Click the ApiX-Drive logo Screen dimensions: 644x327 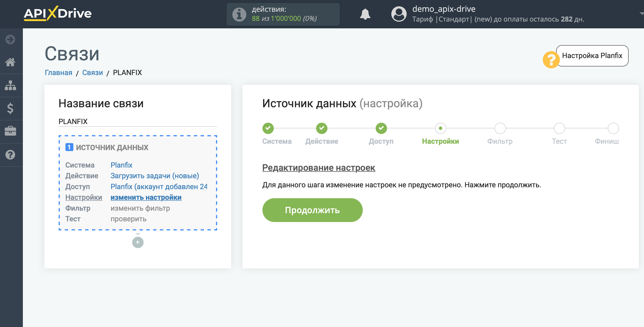click(58, 13)
